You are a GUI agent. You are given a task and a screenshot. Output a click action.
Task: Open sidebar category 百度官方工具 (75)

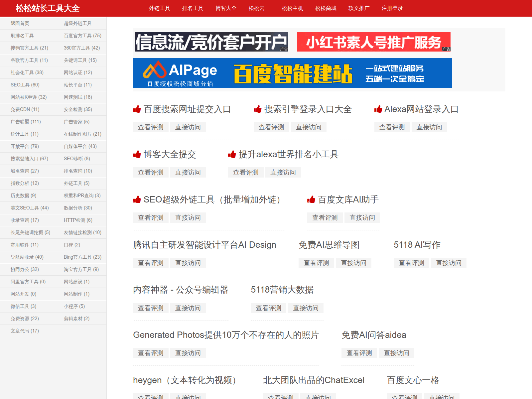tap(82, 36)
